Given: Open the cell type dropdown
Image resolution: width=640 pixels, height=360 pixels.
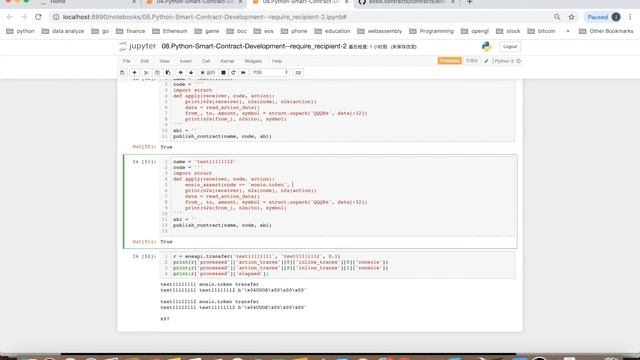Looking at the screenshot, I should (270, 73).
